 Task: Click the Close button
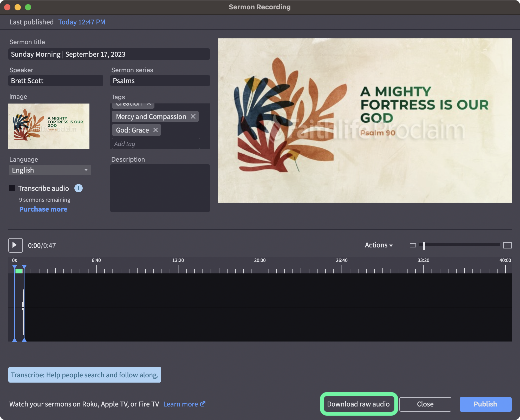point(425,404)
